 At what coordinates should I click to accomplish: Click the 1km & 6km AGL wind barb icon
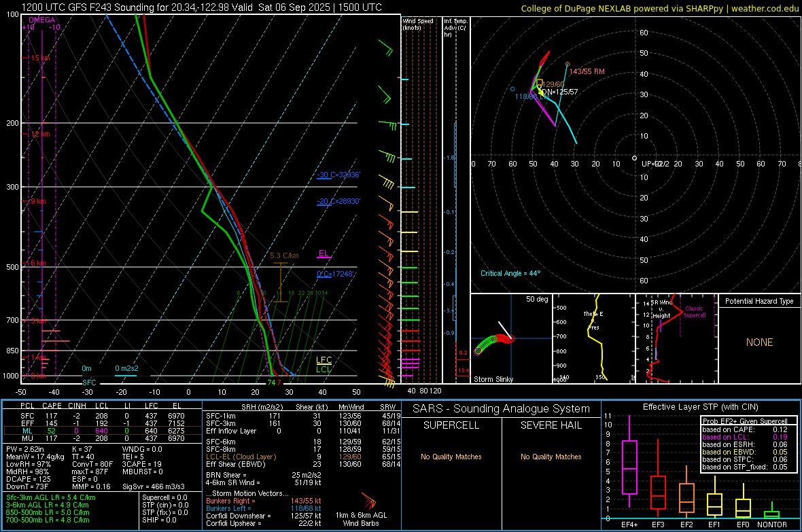(369, 500)
